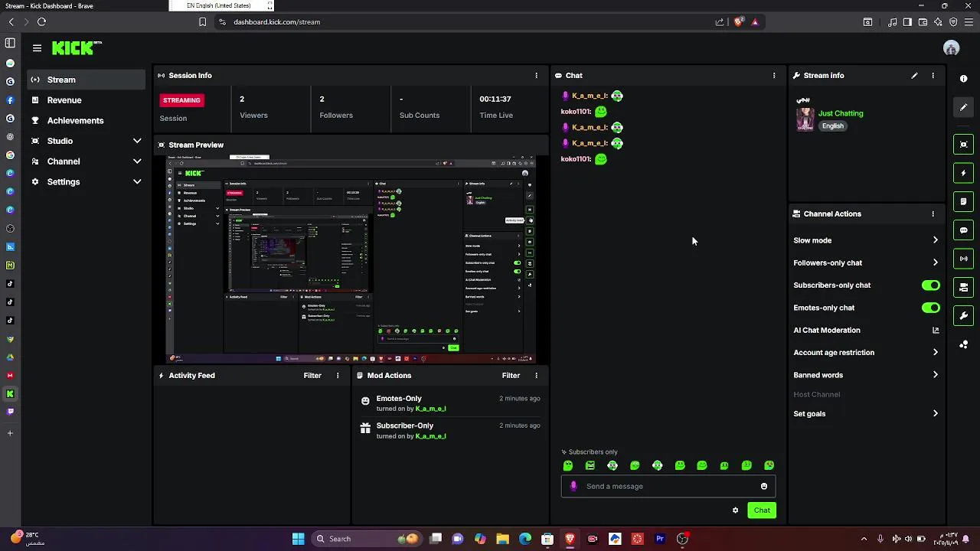
Task: Edit stream info with pencil icon
Action: tap(914, 76)
